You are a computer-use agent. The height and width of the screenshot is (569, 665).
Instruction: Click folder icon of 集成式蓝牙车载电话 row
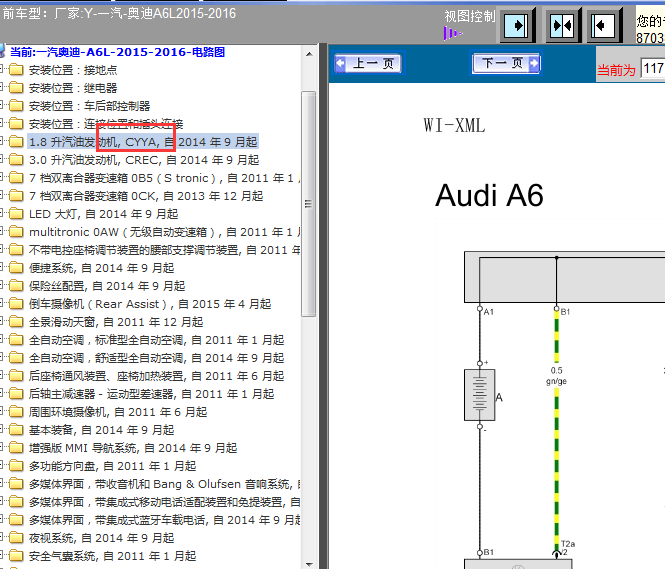[x=16, y=520]
